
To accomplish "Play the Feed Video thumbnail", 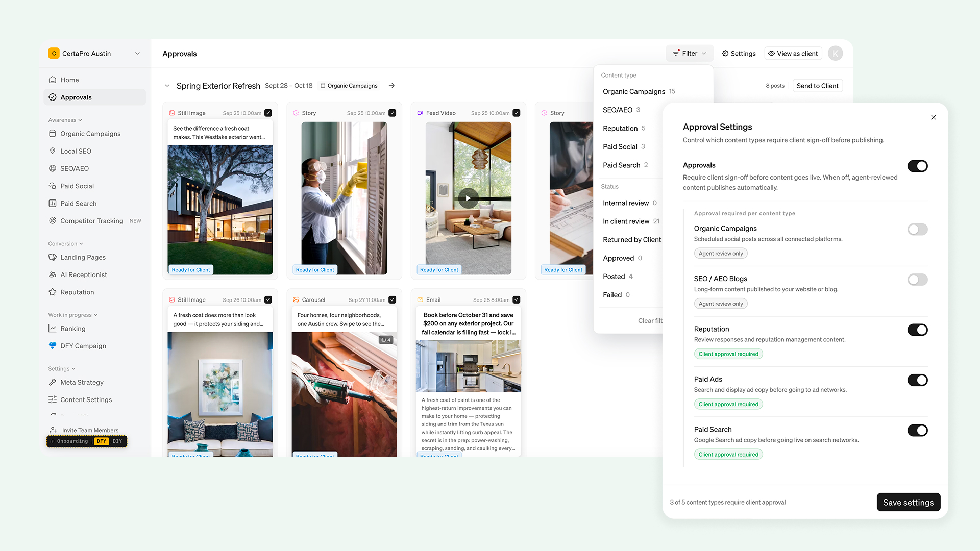I will tap(468, 198).
